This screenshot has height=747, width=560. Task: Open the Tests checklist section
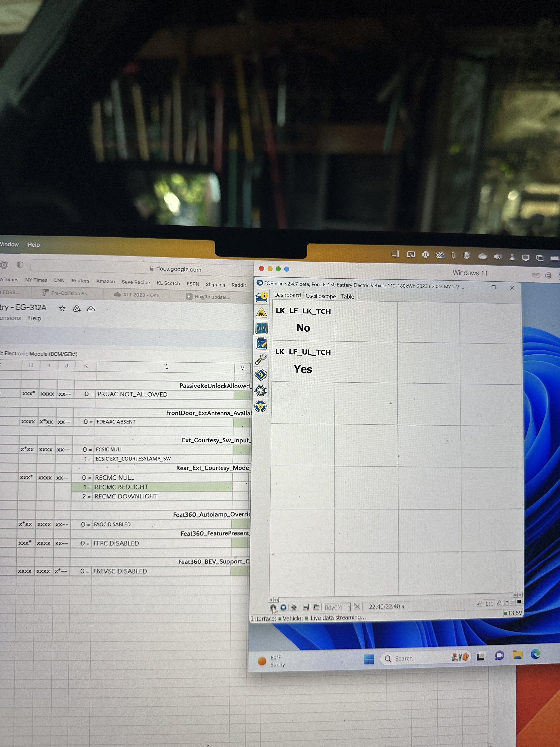(261, 343)
